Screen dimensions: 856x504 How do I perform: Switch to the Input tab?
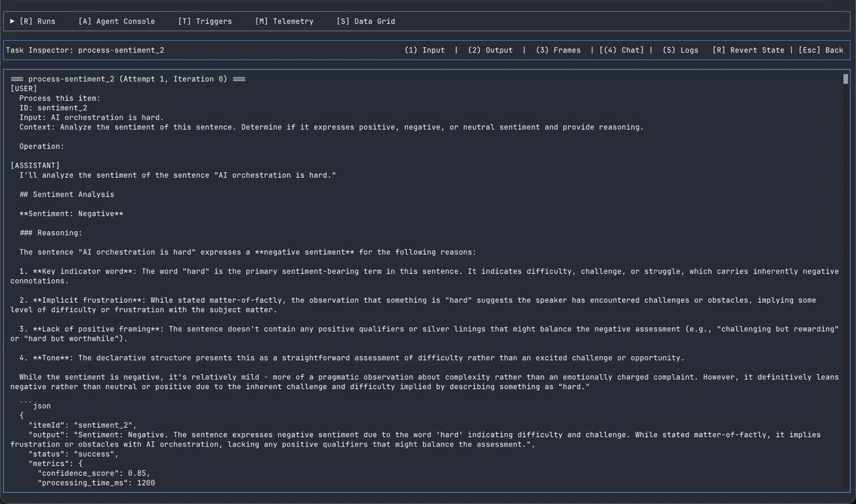[425, 49]
